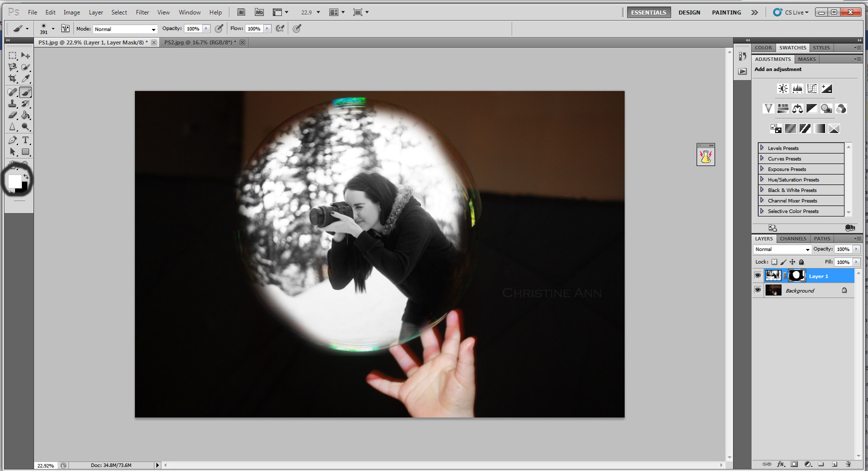Expand Curves Presets
The height and width of the screenshot is (471, 868).
pos(762,158)
